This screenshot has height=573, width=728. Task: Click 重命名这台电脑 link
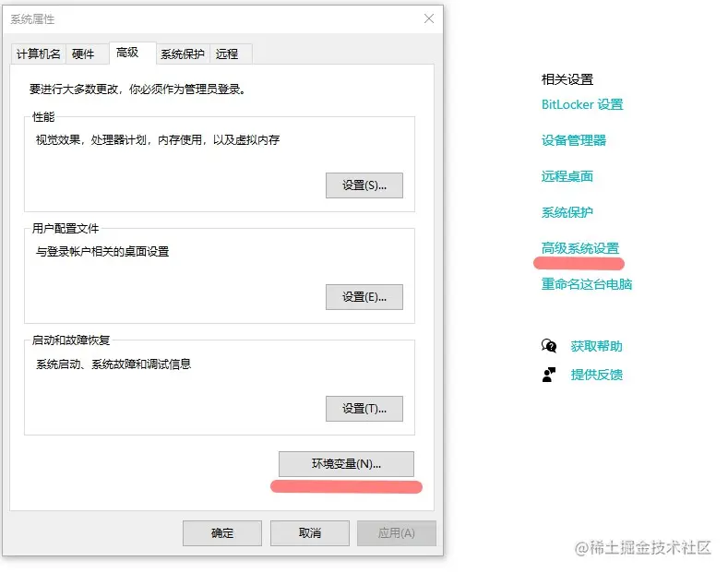pyautogui.click(x=587, y=283)
